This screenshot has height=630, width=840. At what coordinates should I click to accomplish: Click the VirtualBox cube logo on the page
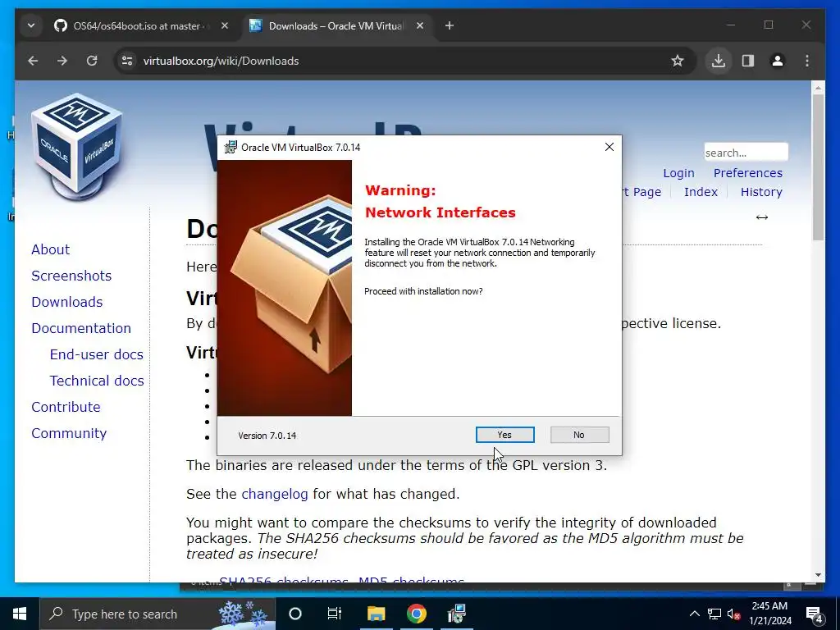(78, 146)
